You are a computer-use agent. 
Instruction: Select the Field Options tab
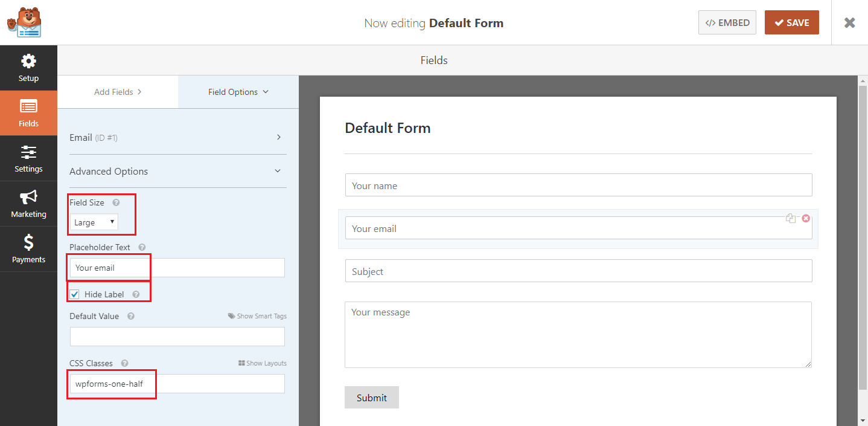238,92
